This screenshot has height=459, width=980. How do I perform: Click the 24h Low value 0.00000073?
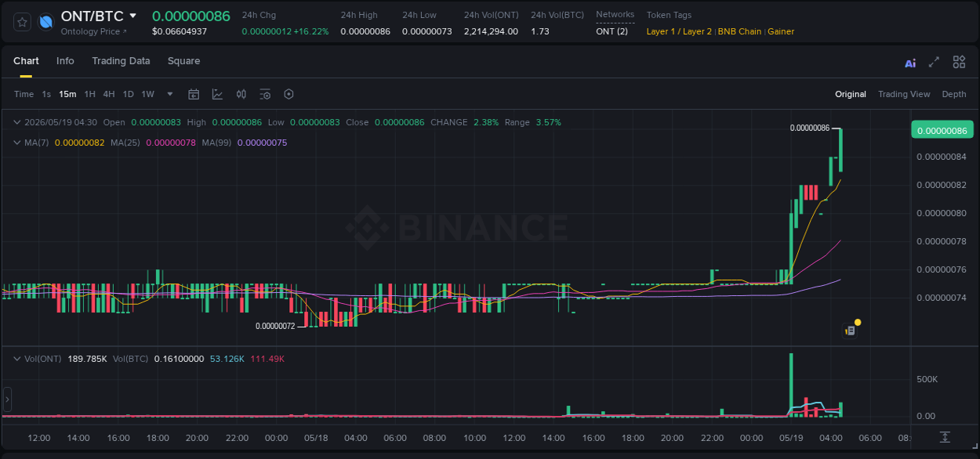(x=427, y=31)
